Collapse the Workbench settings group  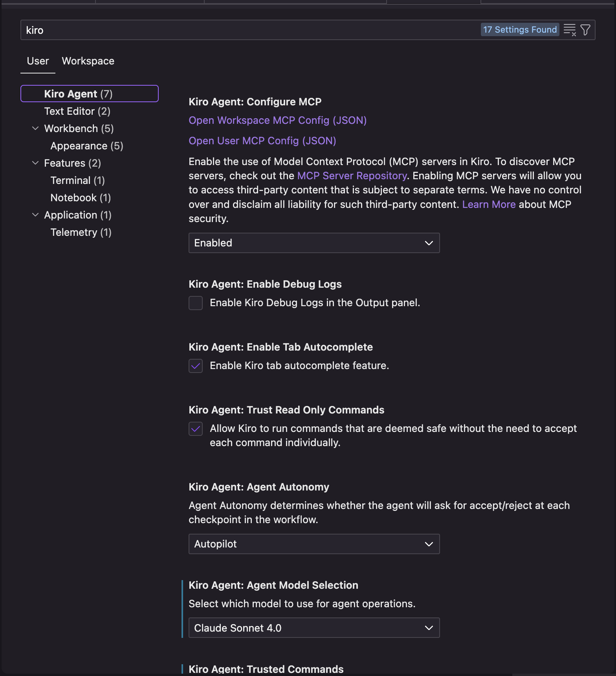click(x=35, y=128)
